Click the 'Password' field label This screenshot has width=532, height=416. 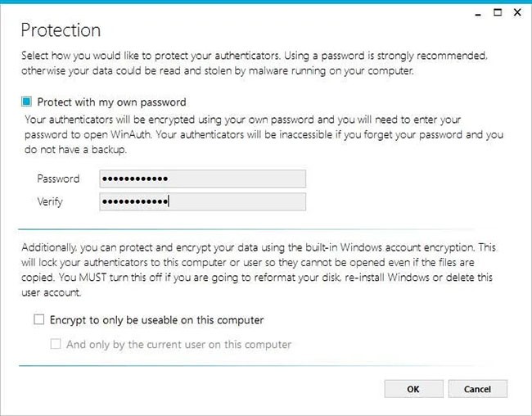pyautogui.click(x=58, y=179)
